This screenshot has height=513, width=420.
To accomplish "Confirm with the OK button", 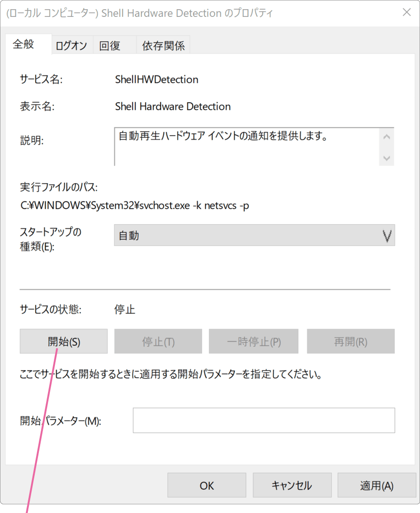I will click(x=207, y=485).
